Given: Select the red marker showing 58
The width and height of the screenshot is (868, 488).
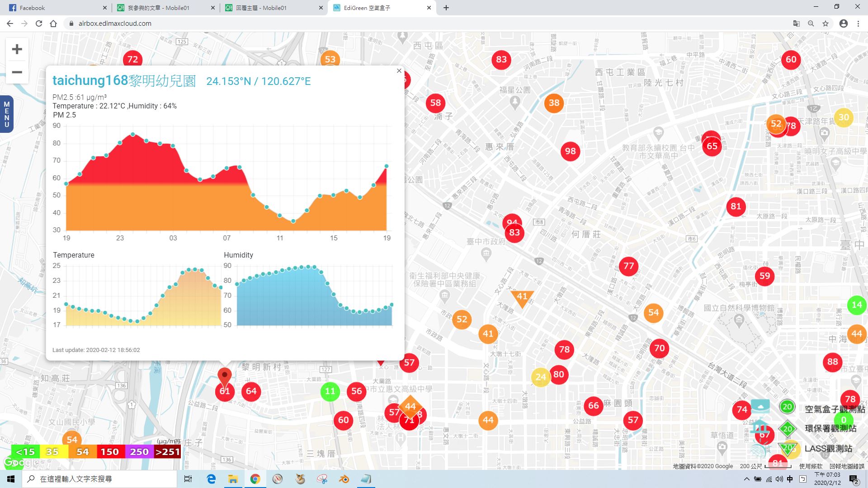Looking at the screenshot, I should 436,103.
